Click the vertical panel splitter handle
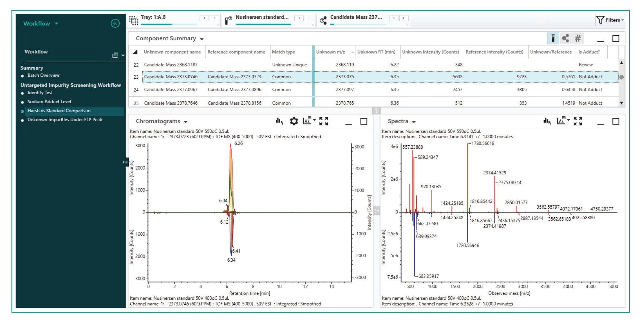The height and width of the screenshot is (324, 644). point(376,111)
